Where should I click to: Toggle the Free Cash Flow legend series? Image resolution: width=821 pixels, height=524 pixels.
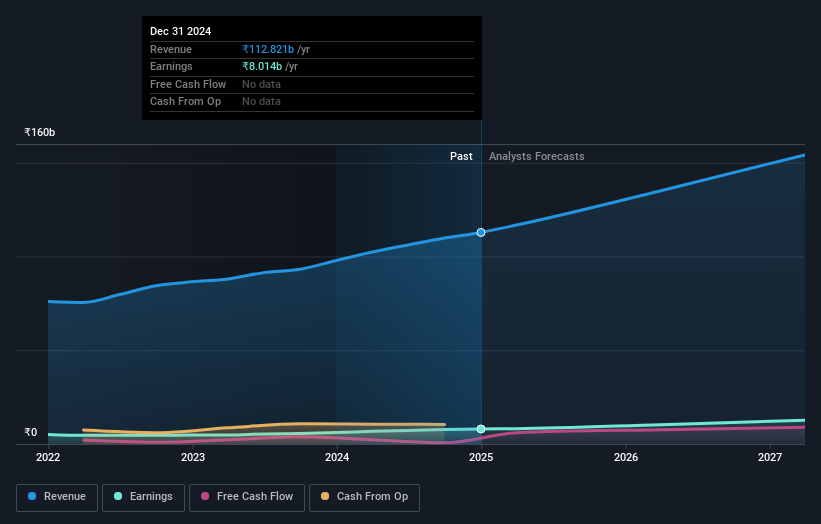tap(247, 497)
